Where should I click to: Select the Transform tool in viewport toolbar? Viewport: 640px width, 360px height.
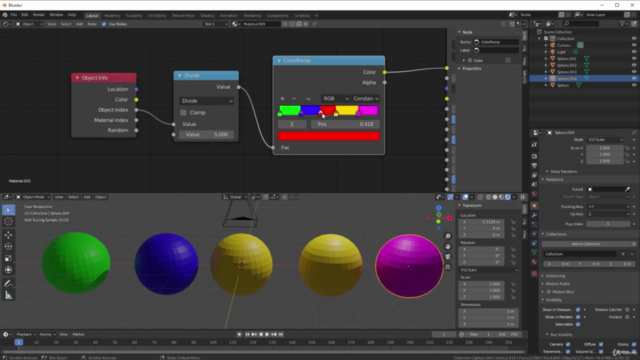tap(9, 270)
